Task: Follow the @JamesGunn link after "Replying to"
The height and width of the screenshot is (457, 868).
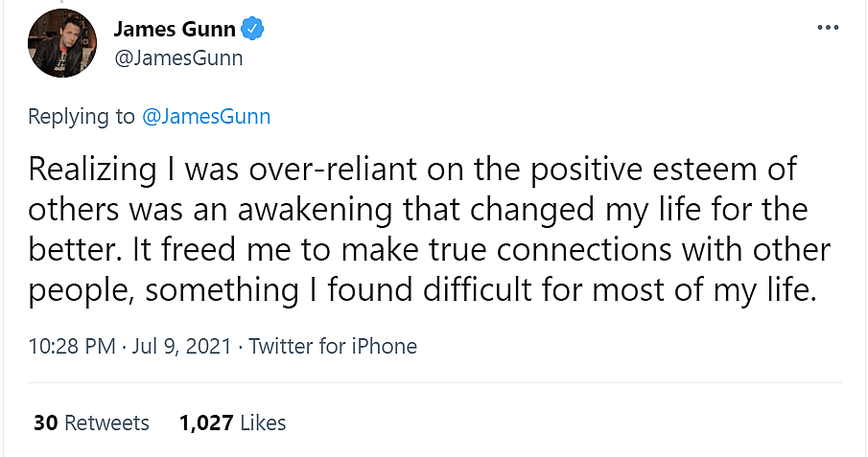Action: pyautogui.click(x=206, y=117)
